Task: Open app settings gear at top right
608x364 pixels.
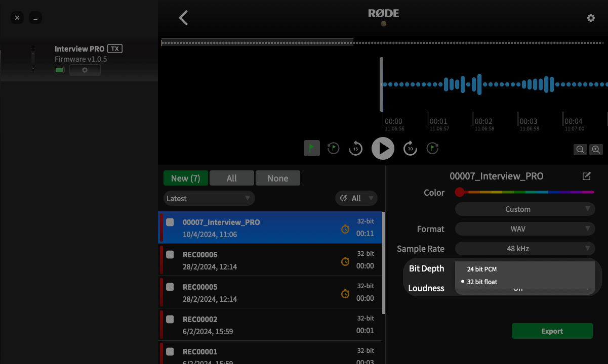Action: click(x=591, y=18)
